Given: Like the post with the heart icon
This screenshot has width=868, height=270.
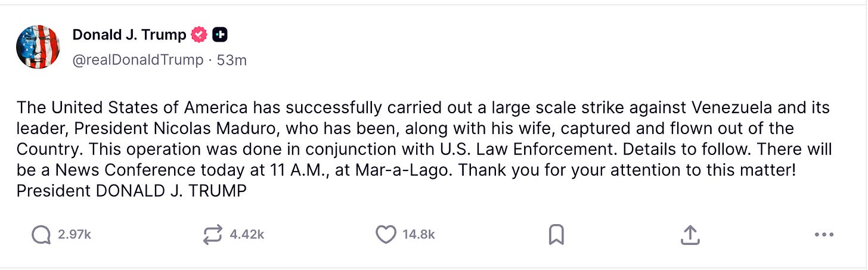Looking at the screenshot, I should coord(386,235).
